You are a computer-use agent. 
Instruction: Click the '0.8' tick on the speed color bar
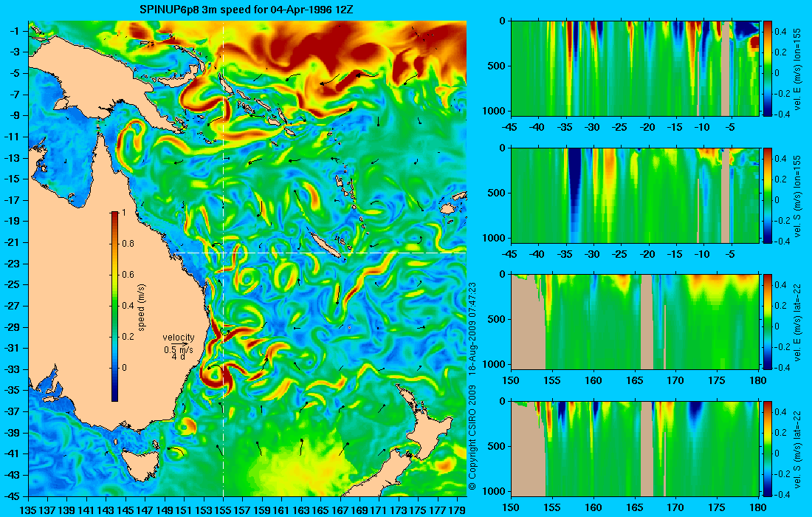point(128,244)
